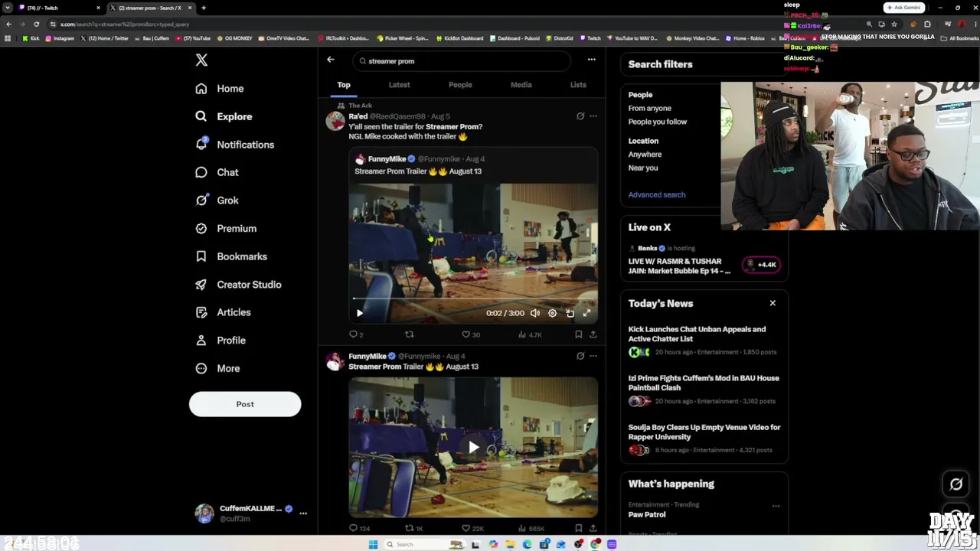Switch to the Lists results tab
This screenshot has width=980, height=551.
[x=578, y=85]
